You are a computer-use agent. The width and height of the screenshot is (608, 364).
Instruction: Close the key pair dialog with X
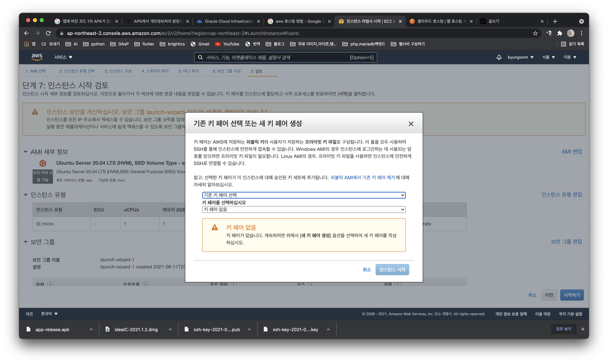point(411,124)
